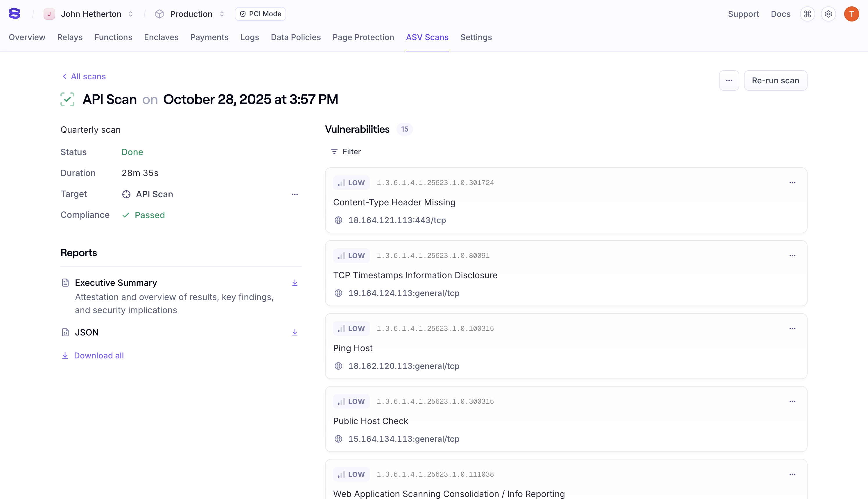
Task: Open the settings gear icon in the header
Action: [828, 14]
